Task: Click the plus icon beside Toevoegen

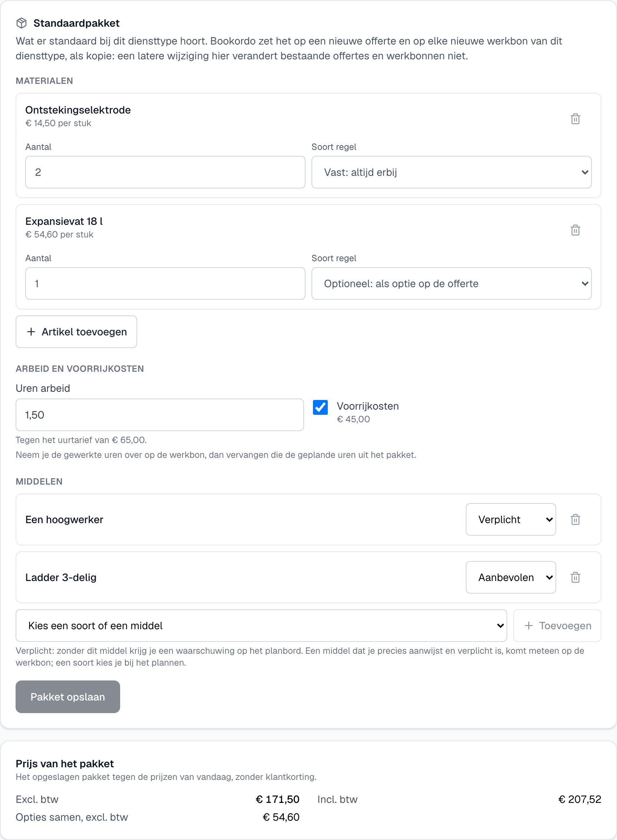Action: [528, 626]
